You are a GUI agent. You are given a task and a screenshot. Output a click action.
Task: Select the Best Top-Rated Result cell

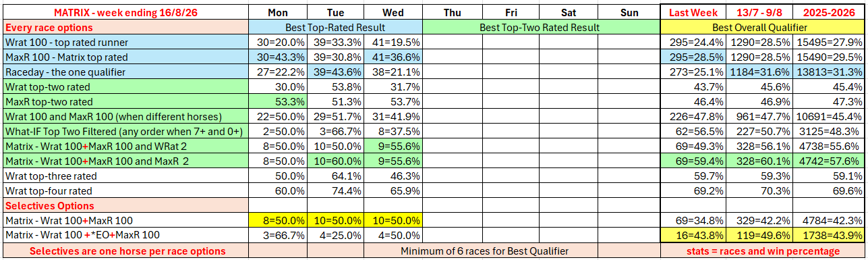[335, 27]
